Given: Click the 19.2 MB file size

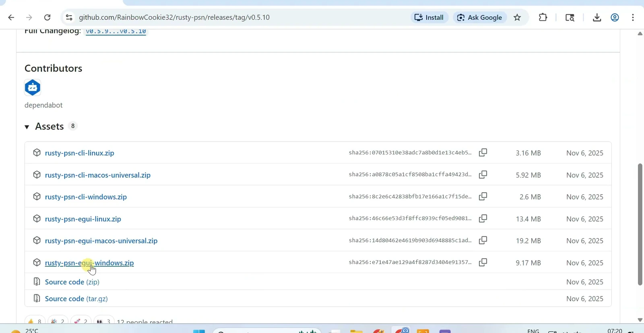Looking at the screenshot, I should click(x=528, y=240).
